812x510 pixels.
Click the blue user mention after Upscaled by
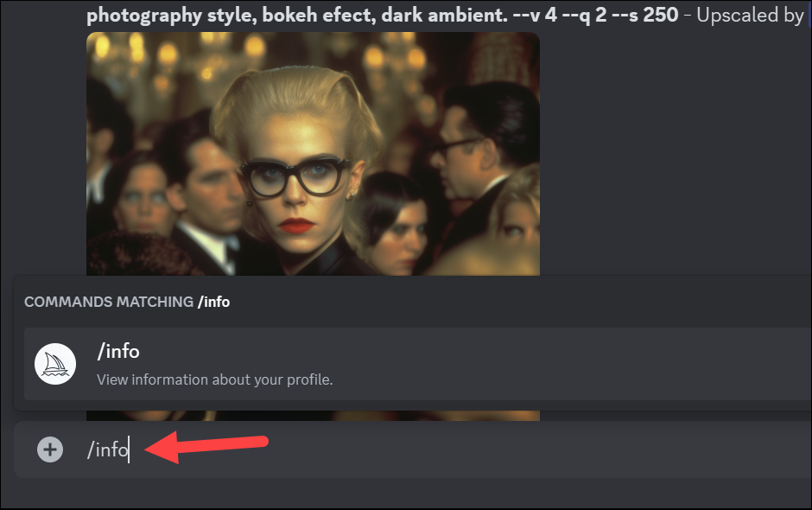[x=809, y=15]
